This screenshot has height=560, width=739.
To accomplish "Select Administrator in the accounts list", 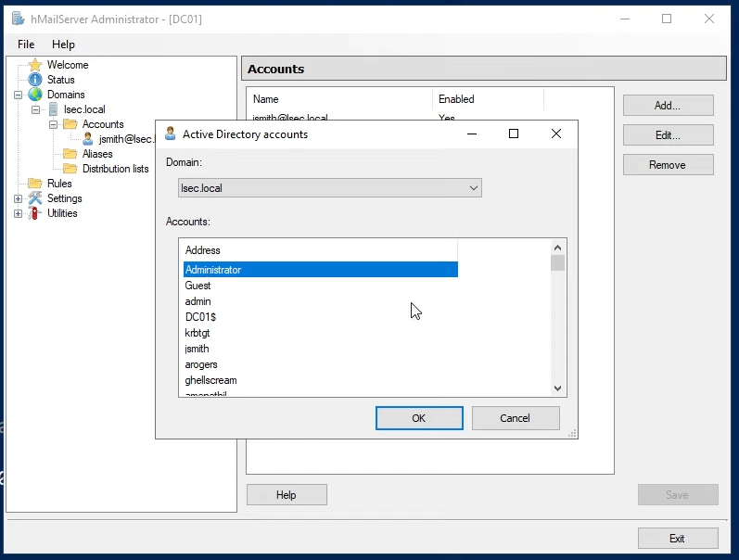I will (x=321, y=270).
